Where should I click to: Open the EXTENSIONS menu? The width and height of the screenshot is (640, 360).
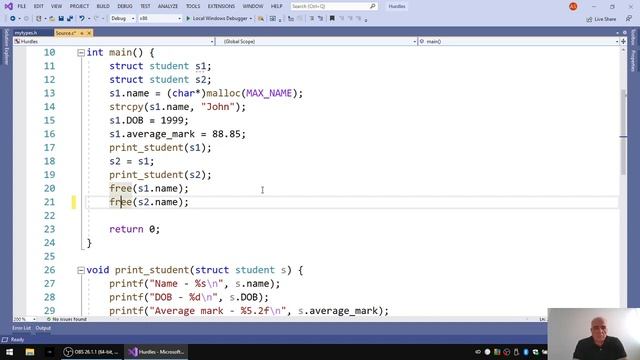221,6
